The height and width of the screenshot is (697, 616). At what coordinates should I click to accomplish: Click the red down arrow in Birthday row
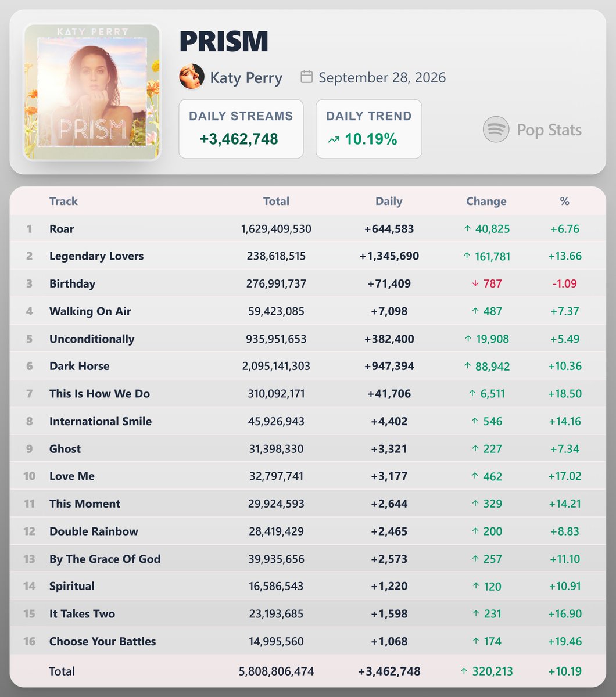(x=475, y=283)
